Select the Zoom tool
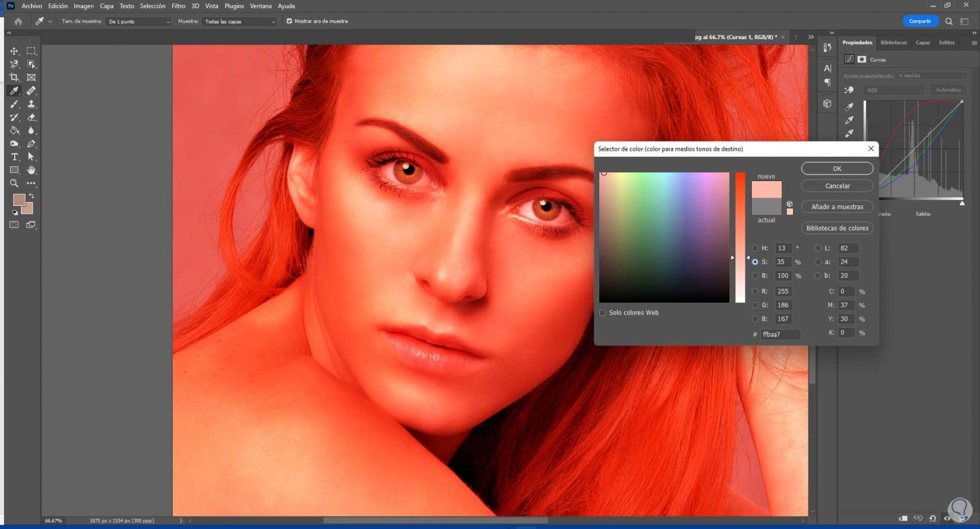This screenshot has width=980, height=529. pos(14,183)
